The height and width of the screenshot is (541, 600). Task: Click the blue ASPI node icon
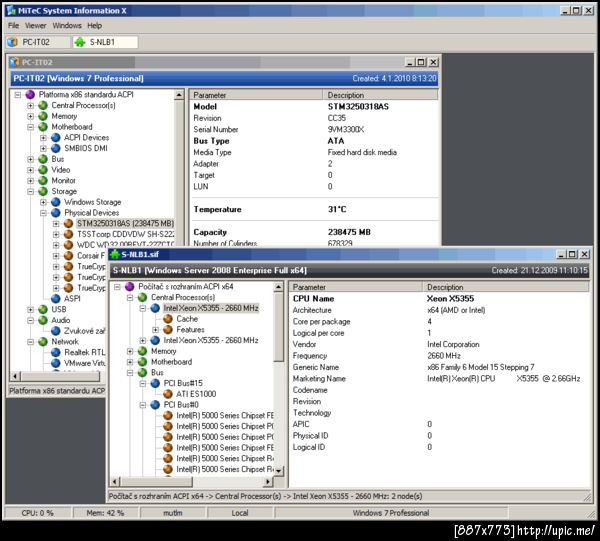pos(56,298)
